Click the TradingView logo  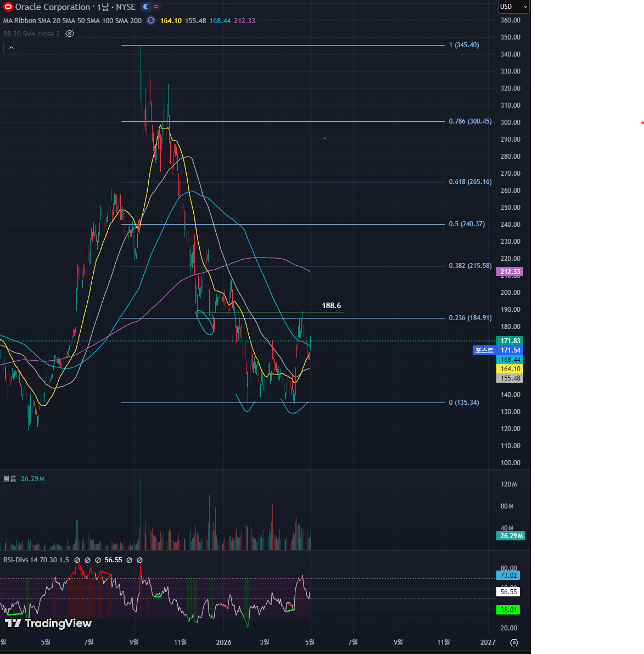tap(48, 623)
